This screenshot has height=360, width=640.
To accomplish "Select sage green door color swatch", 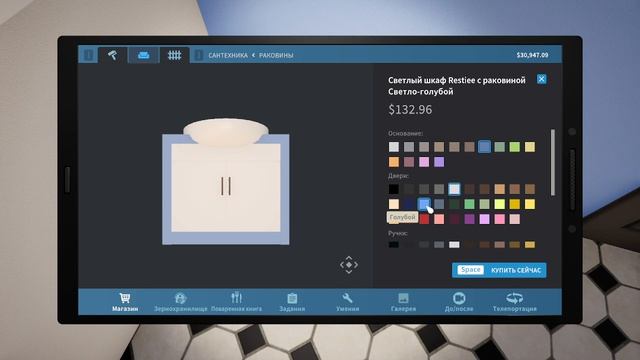I will [484, 204].
